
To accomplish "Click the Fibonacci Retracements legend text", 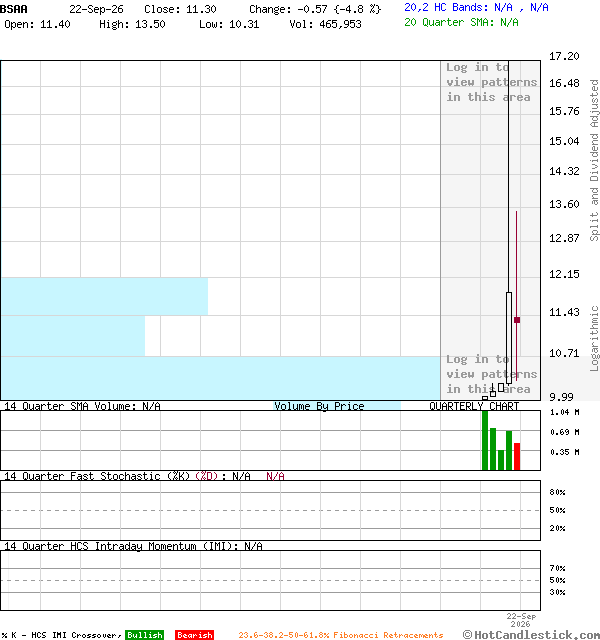I will [x=341, y=635].
